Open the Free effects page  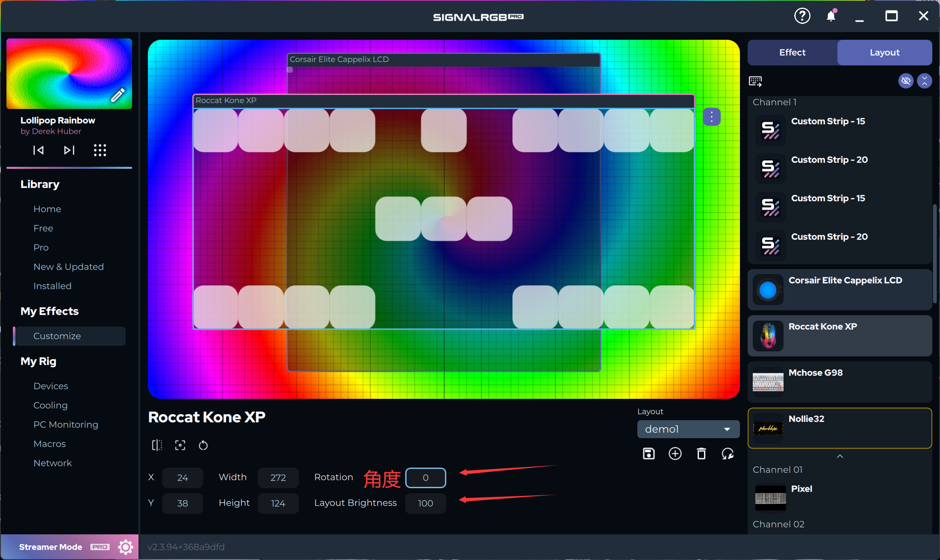tap(43, 228)
